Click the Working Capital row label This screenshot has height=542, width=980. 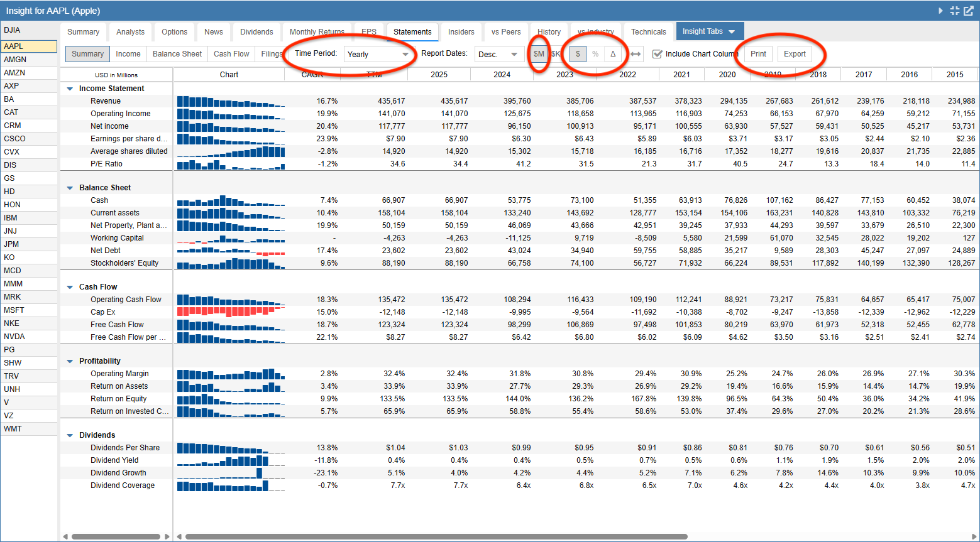(117, 238)
